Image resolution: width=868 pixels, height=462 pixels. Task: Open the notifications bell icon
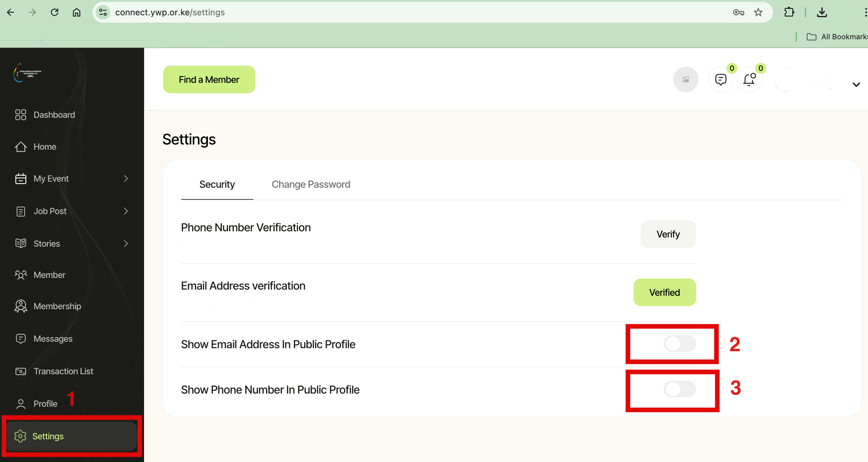pos(749,79)
